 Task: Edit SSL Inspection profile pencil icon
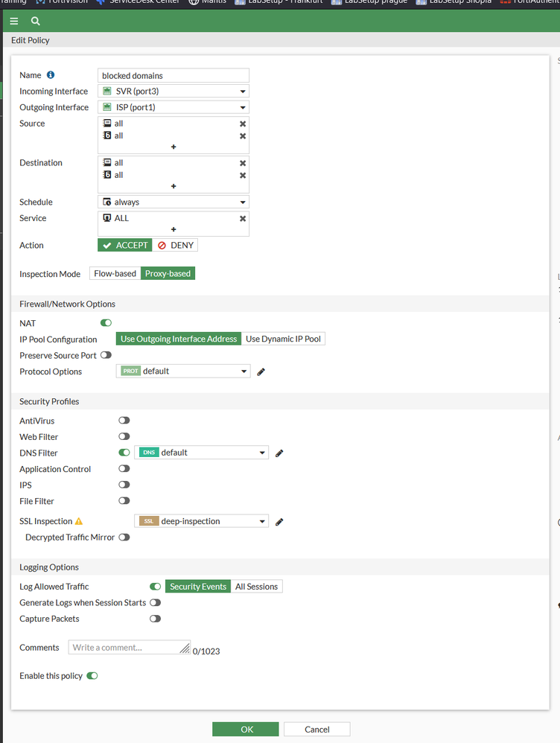(x=279, y=522)
